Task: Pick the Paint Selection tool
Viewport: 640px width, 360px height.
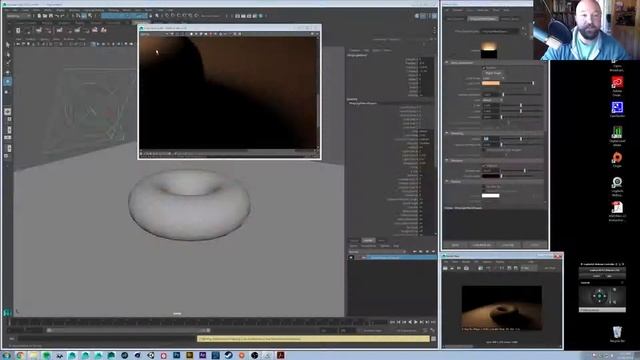Action: point(7,63)
